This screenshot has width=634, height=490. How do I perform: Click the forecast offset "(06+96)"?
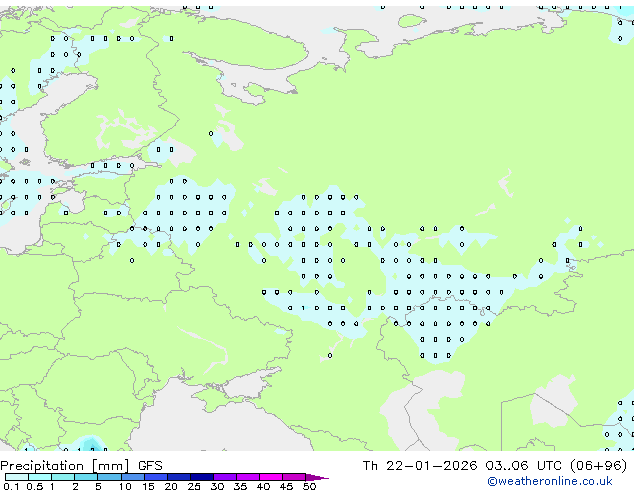[598, 466]
